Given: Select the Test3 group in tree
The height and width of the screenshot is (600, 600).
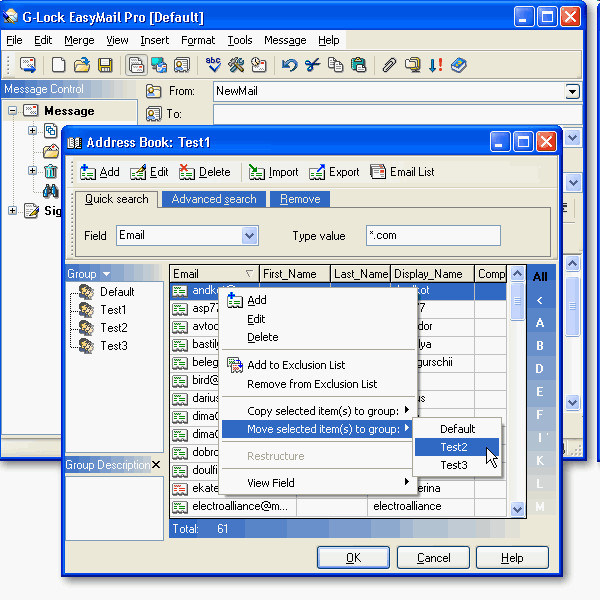Looking at the screenshot, I should point(114,346).
